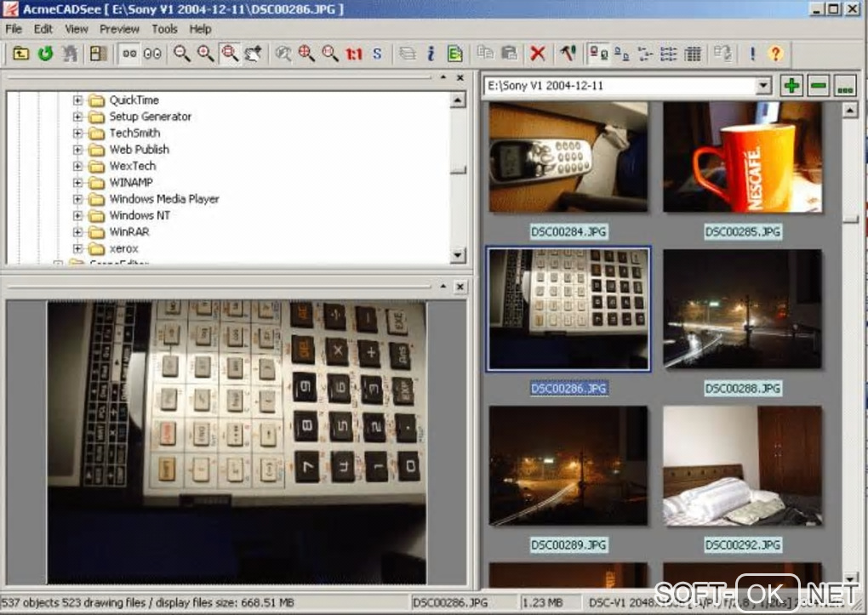This screenshot has height=615, width=868.
Task: Open the Tools menu
Action: (x=164, y=29)
